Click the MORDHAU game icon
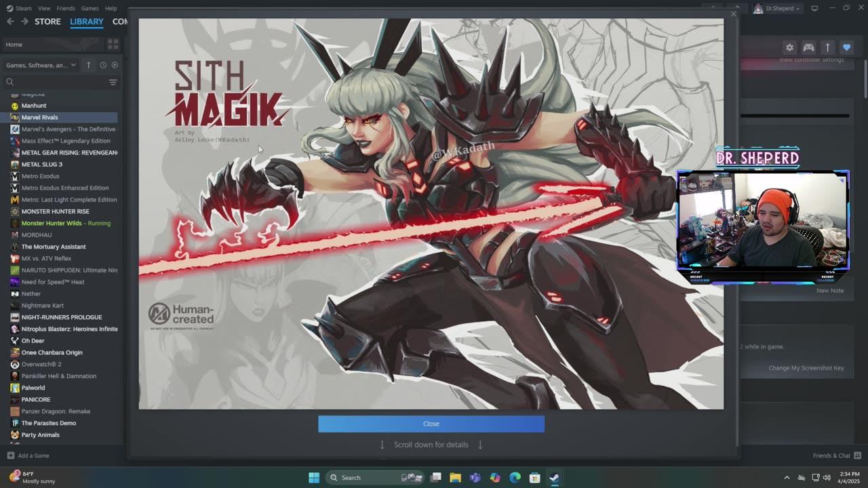Screen dimensions: 868x488 coord(15,235)
